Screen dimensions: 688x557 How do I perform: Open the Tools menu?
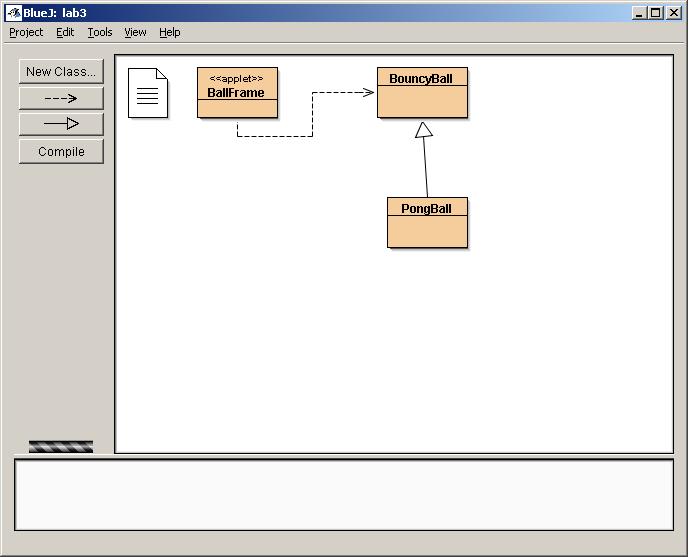coord(100,32)
